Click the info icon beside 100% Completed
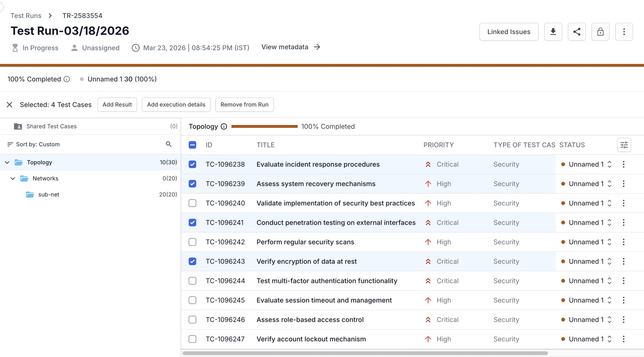Screen dimensions: 644x357 point(66,79)
